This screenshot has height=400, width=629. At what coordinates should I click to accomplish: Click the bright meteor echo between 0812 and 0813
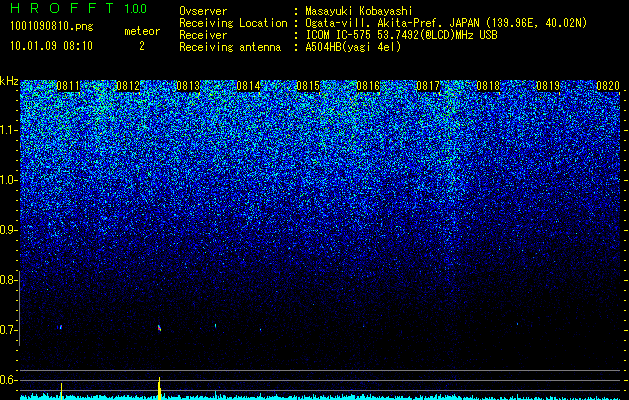point(159,328)
